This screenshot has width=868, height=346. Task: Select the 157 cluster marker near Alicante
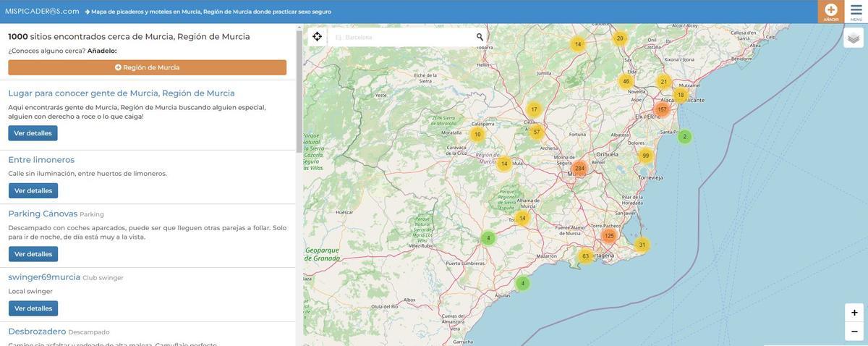tap(662, 109)
